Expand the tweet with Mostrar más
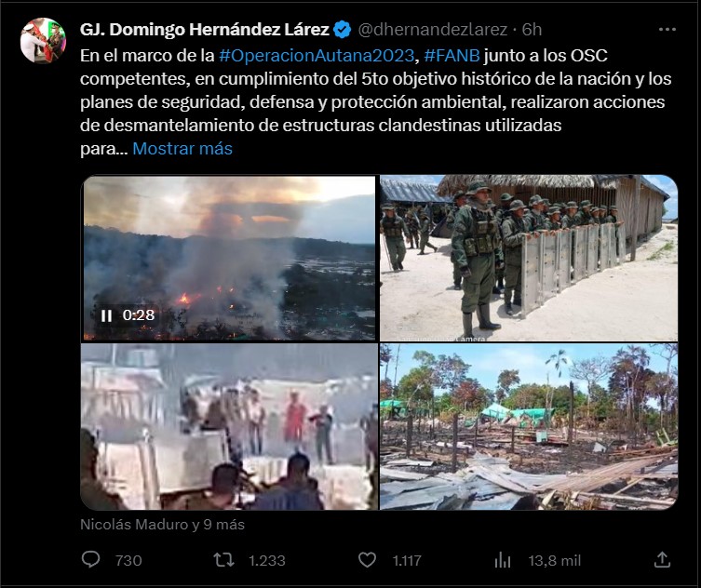This screenshot has width=701, height=588. [x=182, y=148]
